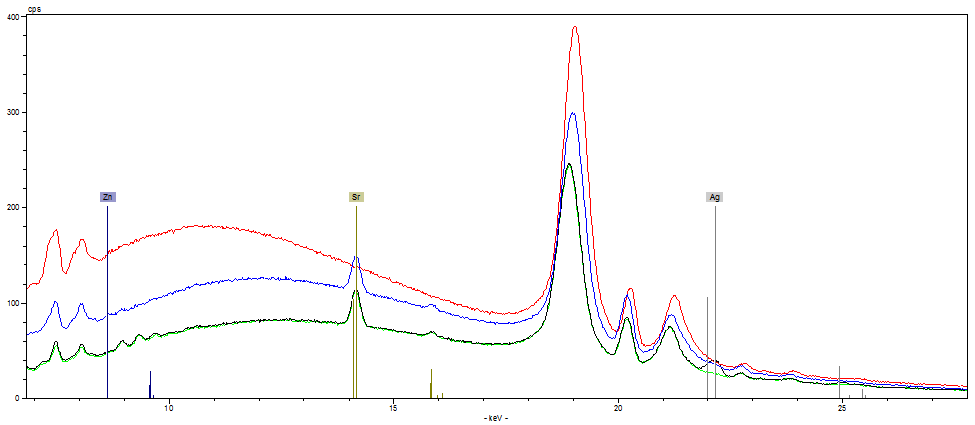Click the blue spectrum's highest peak top
This screenshot has height=425, width=975.
573,113
